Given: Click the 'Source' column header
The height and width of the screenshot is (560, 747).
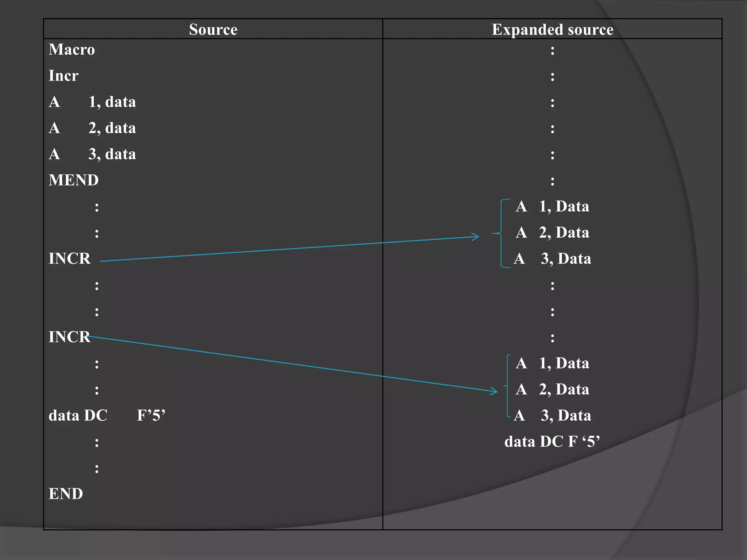Looking at the screenshot, I should click(213, 29).
